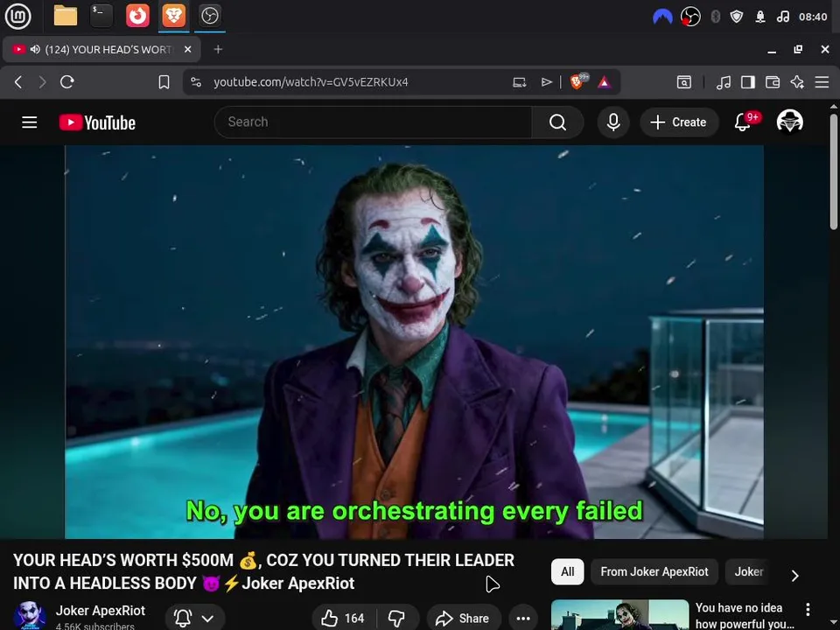This screenshot has height=630, width=840.
Task: Open the music note sound applet
Action: tap(782, 17)
